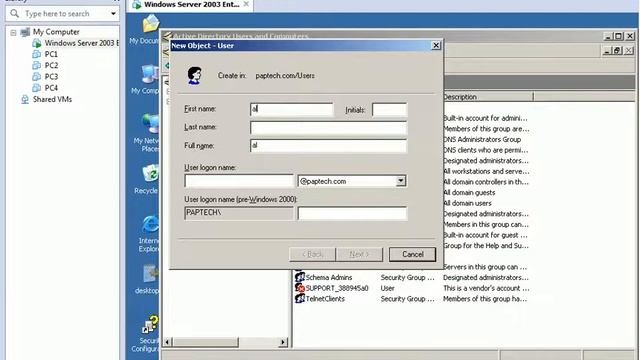Viewport: 640px width, 360px height.
Task: Click left arrow of tree pane scrollbar
Action: point(167,342)
